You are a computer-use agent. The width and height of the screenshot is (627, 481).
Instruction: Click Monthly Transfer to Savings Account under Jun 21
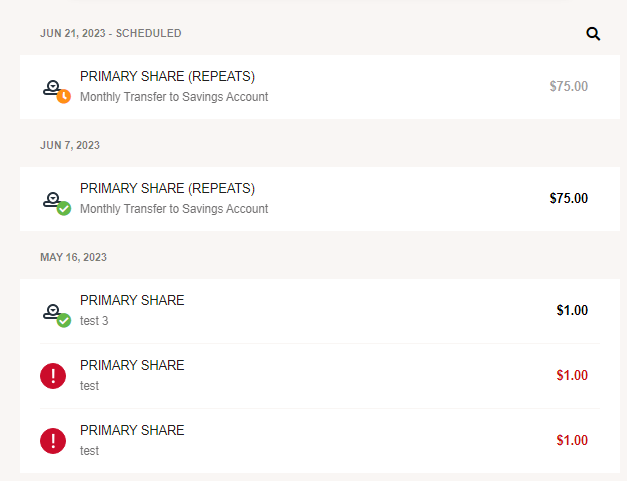pyautogui.click(x=174, y=97)
